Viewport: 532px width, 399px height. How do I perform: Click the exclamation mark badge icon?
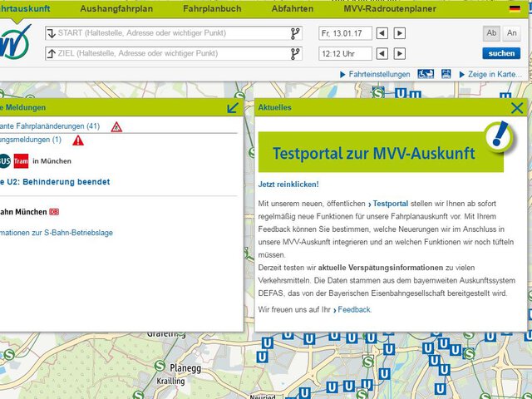point(500,136)
